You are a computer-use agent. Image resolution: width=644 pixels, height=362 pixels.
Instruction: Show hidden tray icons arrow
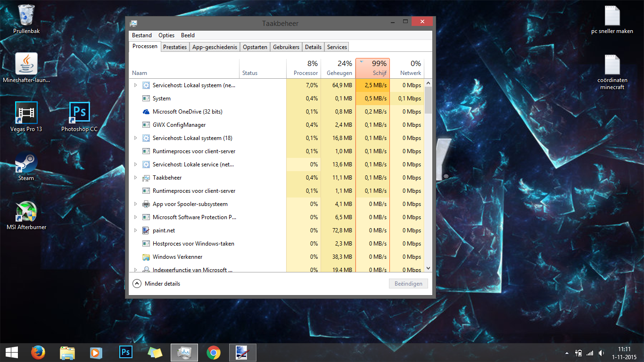567,353
